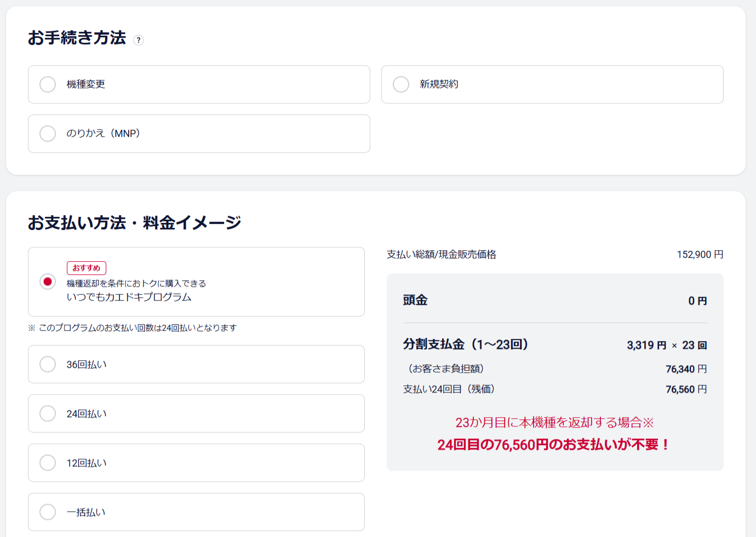756x537 pixels.
Task: Click the note about 24回払い payment count
Action: tap(133, 328)
